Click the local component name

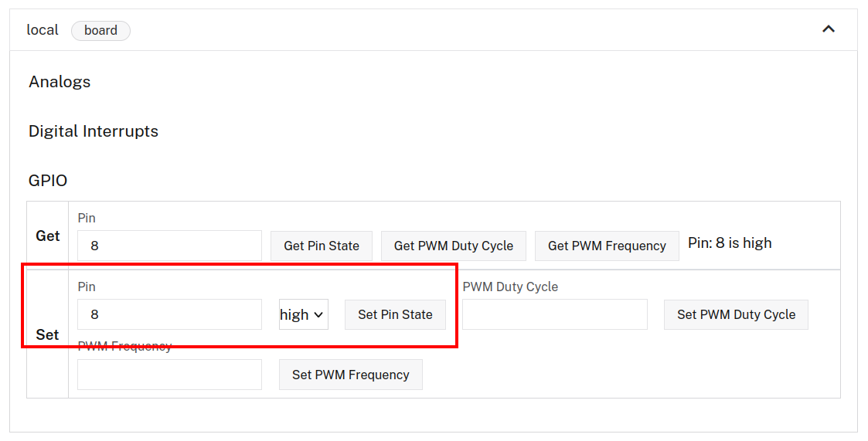(x=43, y=30)
